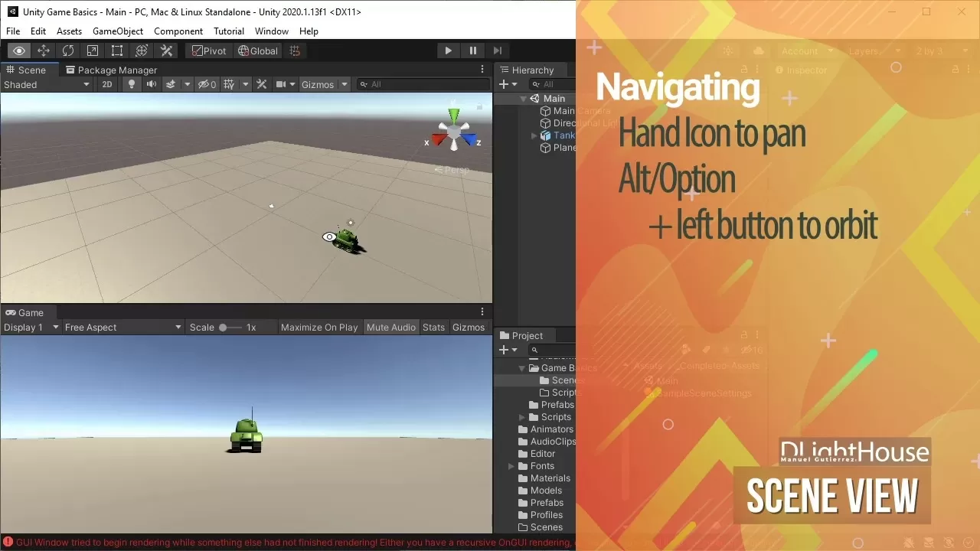
Task: Select the Hand tool for panning
Action: click(18, 51)
